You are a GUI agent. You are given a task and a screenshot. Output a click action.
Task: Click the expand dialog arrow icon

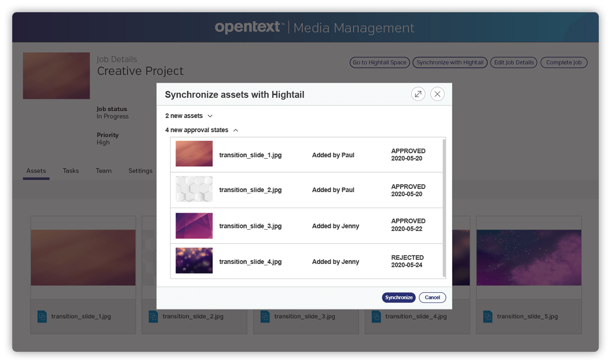tap(418, 94)
